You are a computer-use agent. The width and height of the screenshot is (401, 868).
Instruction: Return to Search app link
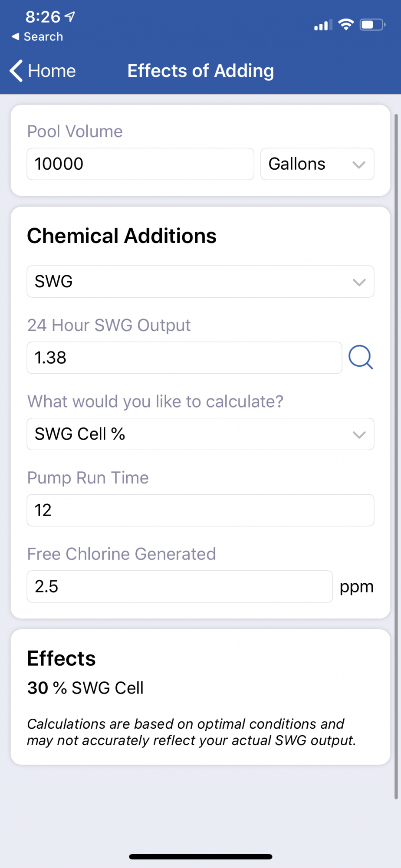click(x=37, y=36)
